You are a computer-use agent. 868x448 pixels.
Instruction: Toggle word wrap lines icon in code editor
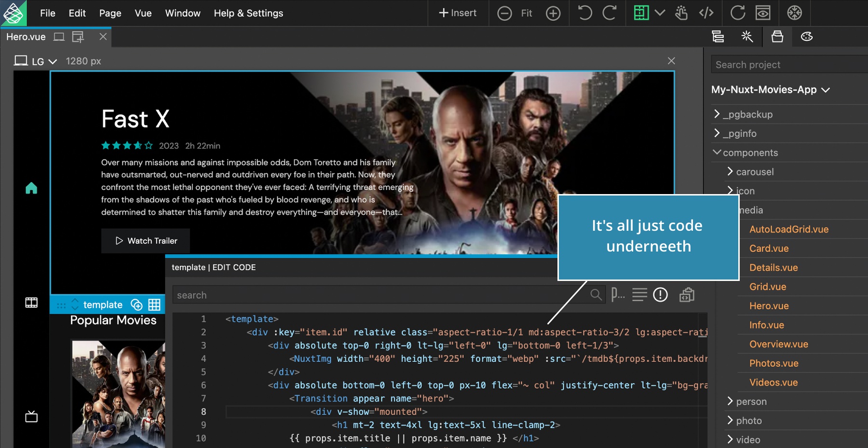[x=640, y=294]
